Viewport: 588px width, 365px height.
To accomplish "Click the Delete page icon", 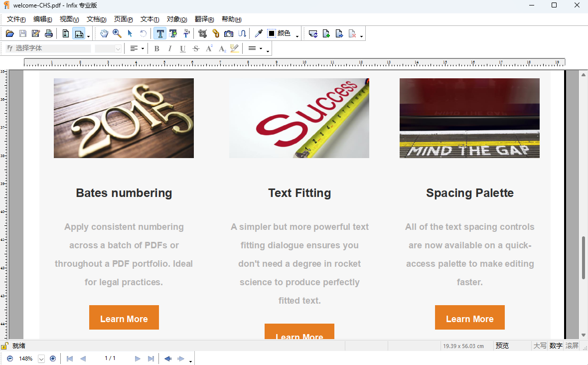I will coord(353,33).
